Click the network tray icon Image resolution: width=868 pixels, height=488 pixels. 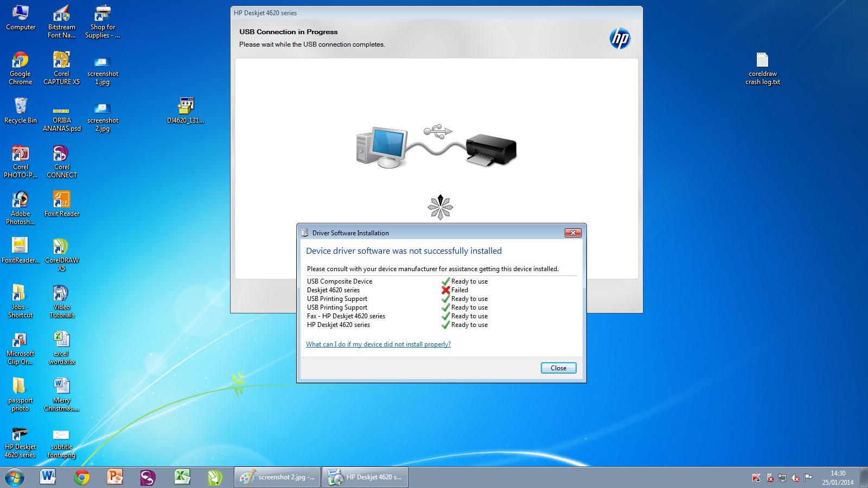pyautogui.click(x=782, y=478)
